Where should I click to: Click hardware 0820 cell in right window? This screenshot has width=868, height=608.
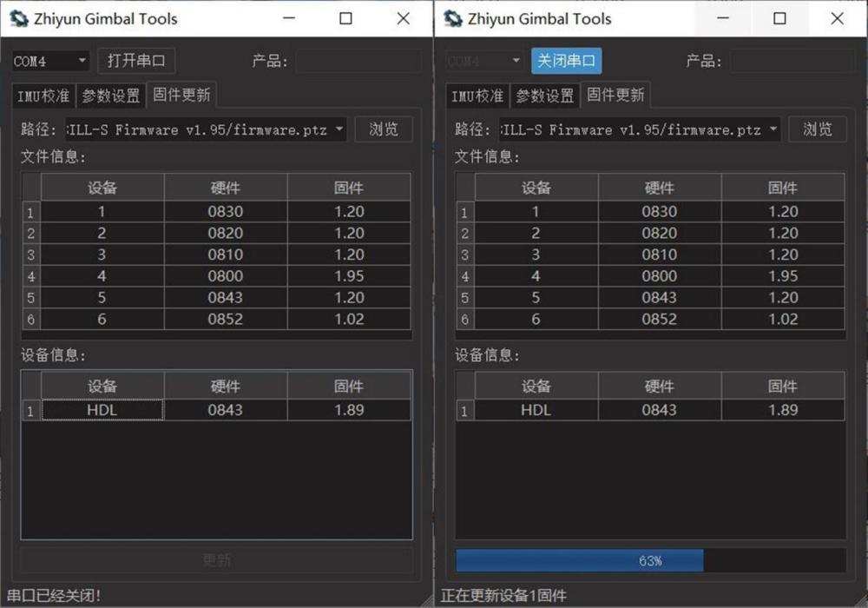[660, 233]
